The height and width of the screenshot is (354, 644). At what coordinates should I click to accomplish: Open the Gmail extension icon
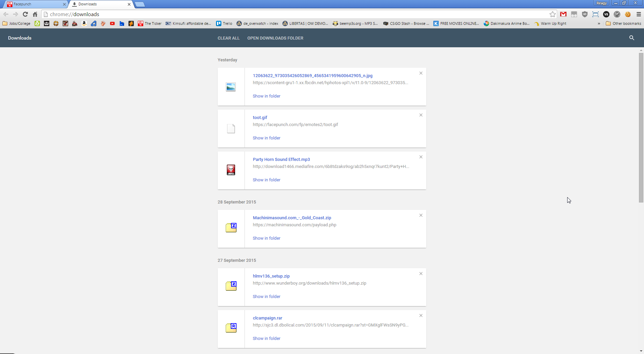[563, 14]
